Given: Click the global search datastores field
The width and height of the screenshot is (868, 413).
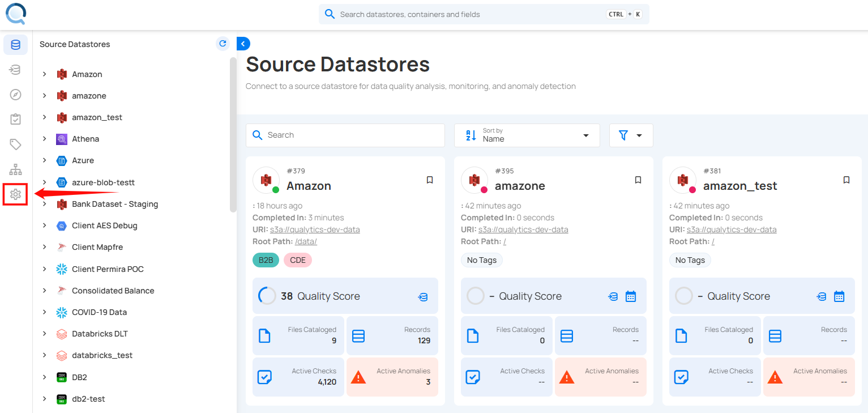Looking at the screenshot, I should click(470, 14).
